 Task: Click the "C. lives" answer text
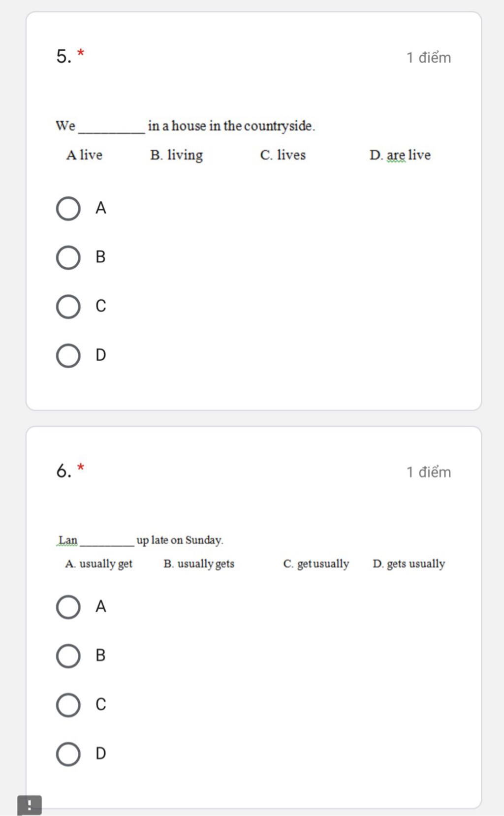283,155
